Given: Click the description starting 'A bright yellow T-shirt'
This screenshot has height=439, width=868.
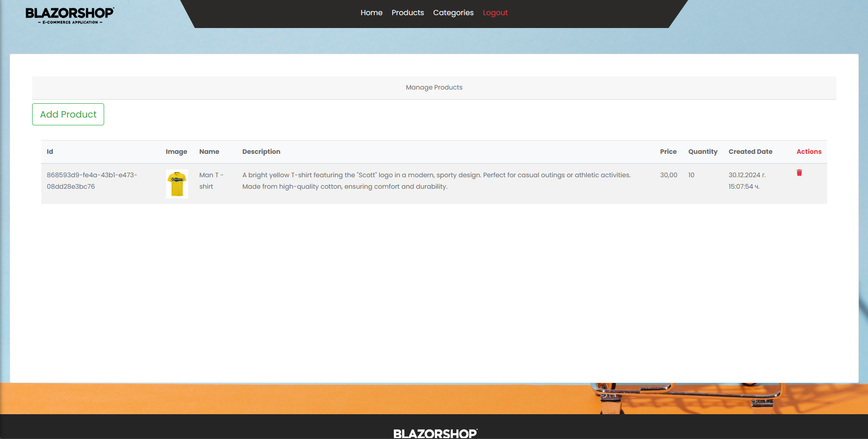Looking at the screenshot, I should [436, 180].
